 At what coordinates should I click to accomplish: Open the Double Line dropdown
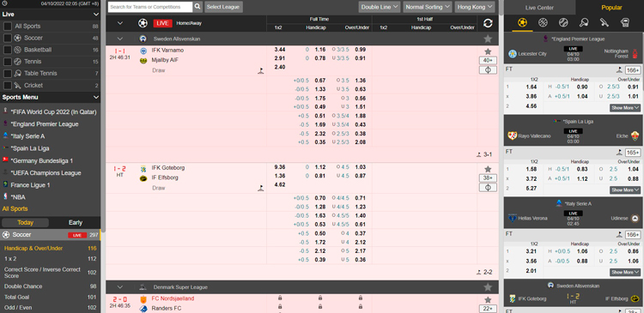click(x=380, y=7)
